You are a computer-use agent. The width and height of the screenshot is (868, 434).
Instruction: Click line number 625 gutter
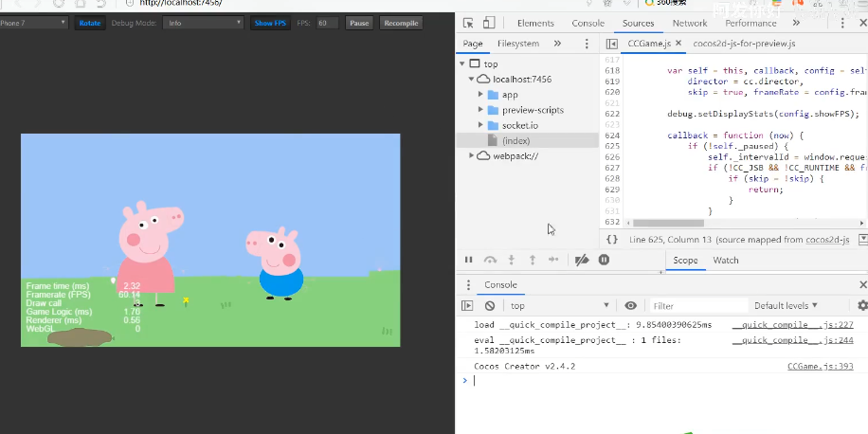[612, 146]
